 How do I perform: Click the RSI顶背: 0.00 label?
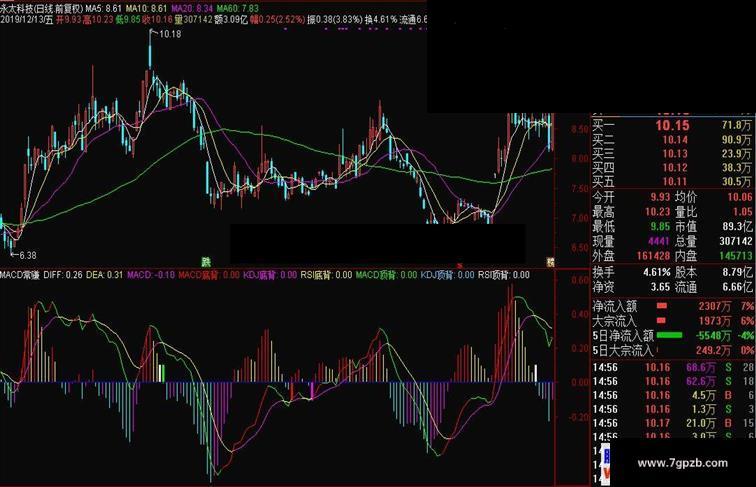(x=504, y=275)
